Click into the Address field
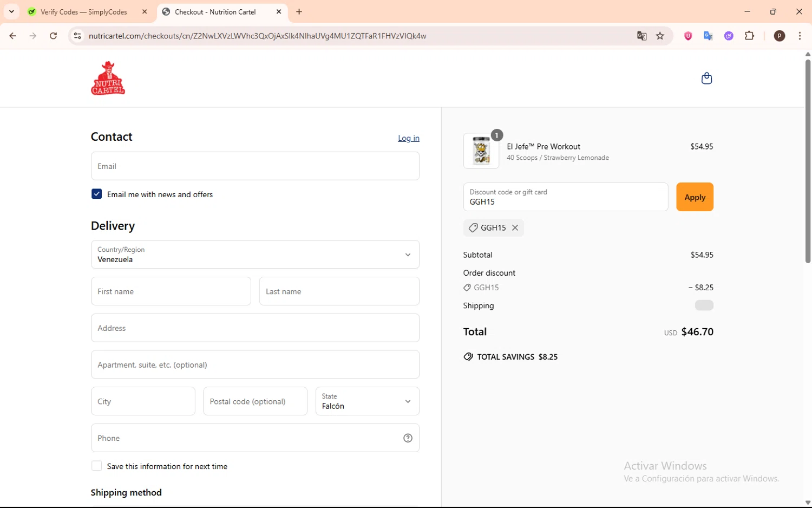Screen dimensions: 812x508 [255, 328]
